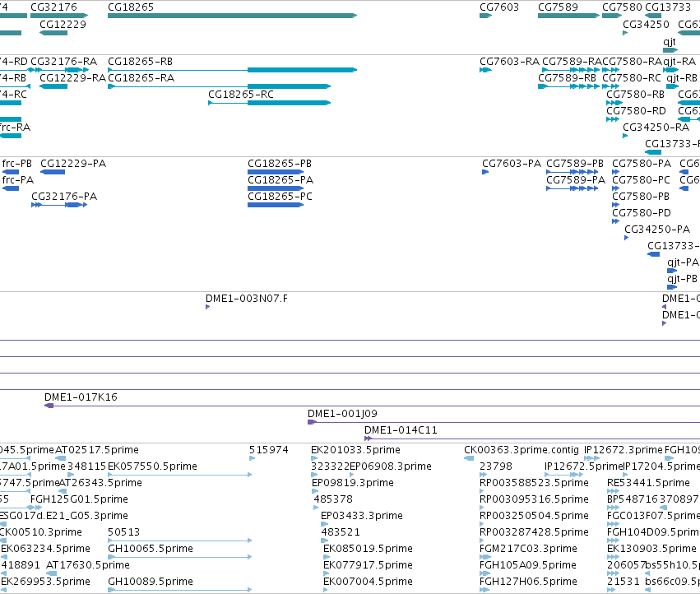The width and height of the screenshot is (700, 594).
Task: Select the CK00363.3prime.contig EST label
Action: tap(522, 450)
